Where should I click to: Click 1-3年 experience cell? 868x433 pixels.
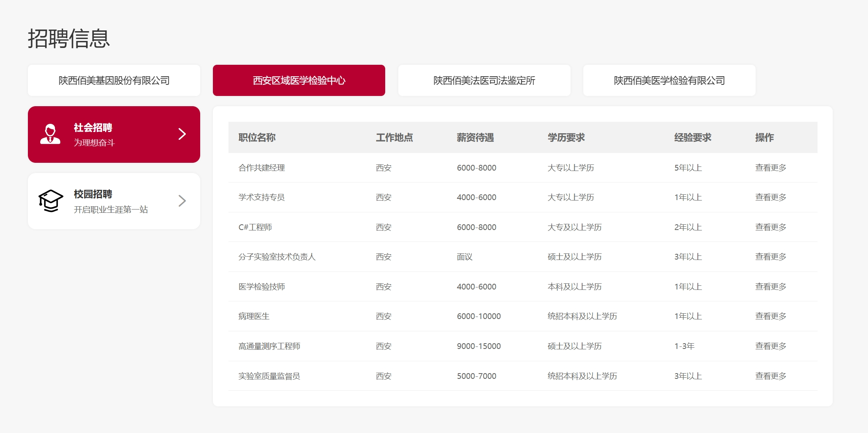coord(685,346)
